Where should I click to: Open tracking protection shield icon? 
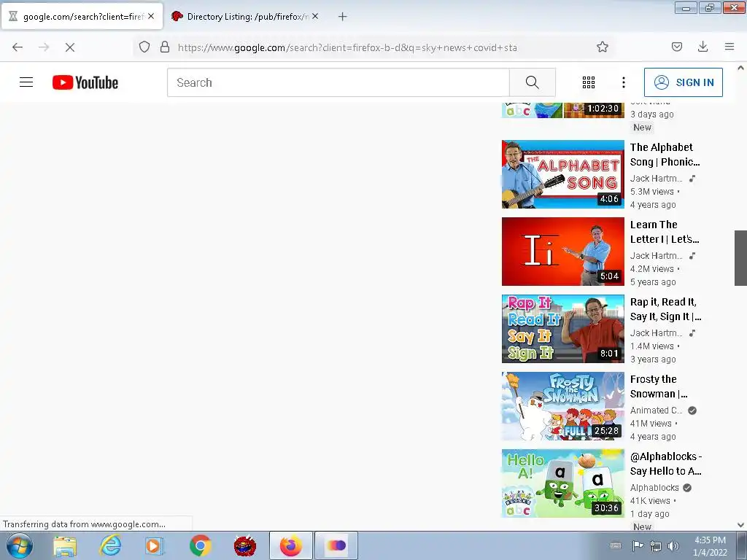[144, 47]
